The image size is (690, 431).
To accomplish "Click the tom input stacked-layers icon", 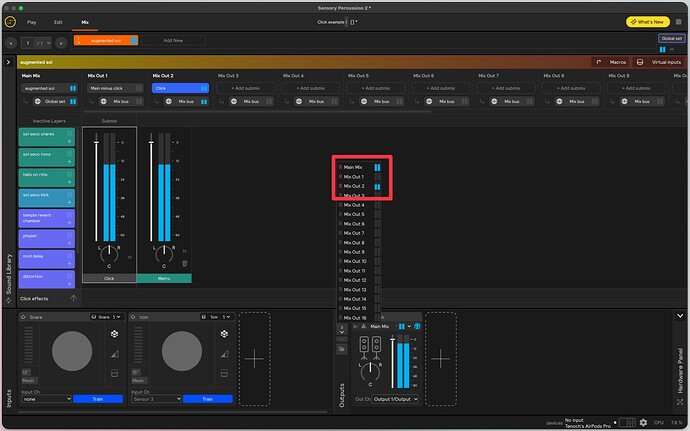I will point(224,373).
